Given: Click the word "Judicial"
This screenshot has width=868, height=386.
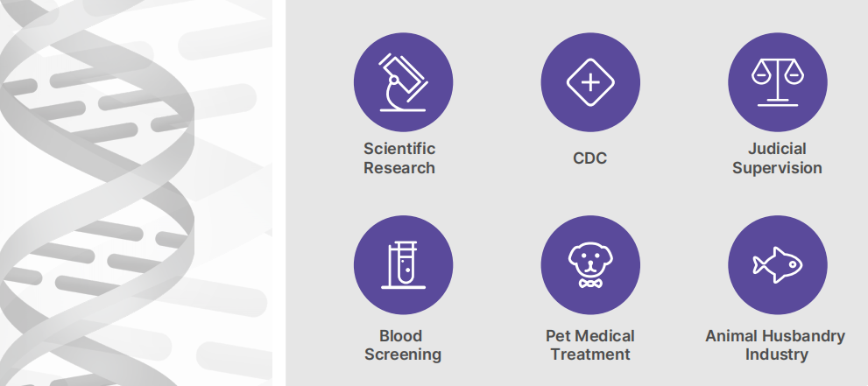Looking at the screenshot, I should [778, 149].
